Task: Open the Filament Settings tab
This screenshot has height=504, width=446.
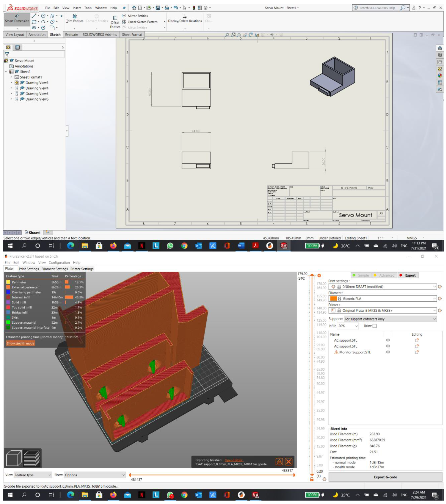Action: pos(55,269)
